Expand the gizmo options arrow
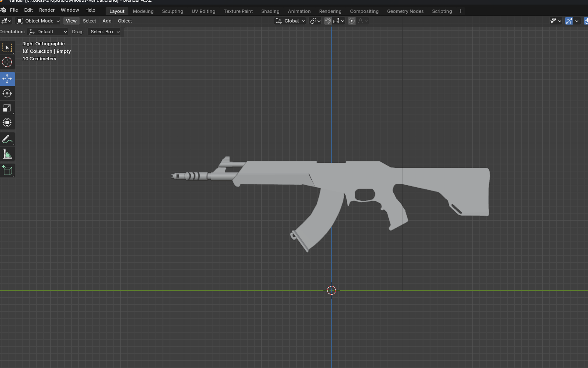 (x=577, y=21)
